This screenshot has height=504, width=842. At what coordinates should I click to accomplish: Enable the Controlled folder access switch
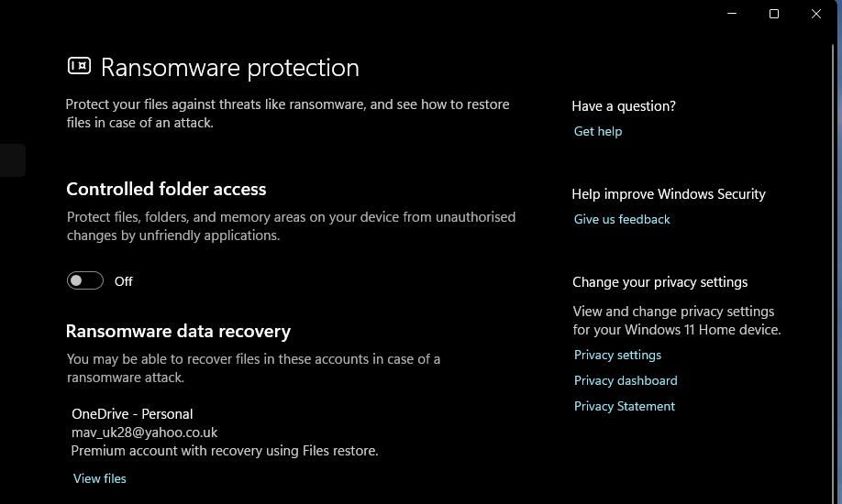(x=85, y=281)
